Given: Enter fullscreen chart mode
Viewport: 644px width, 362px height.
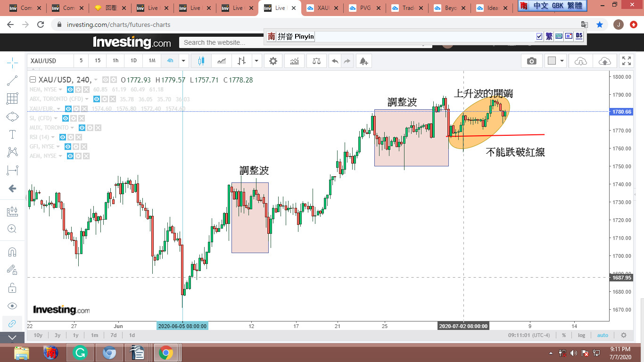Looking at the screenshot, I should [627, 61].
